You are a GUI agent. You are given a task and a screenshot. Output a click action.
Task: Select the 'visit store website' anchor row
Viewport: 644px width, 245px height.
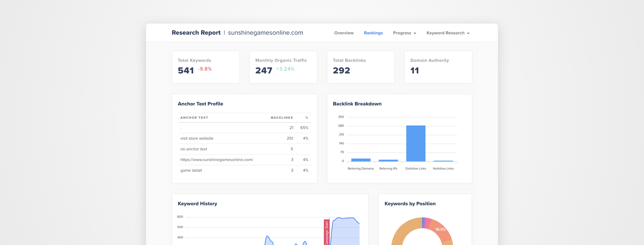pos(244,138)
